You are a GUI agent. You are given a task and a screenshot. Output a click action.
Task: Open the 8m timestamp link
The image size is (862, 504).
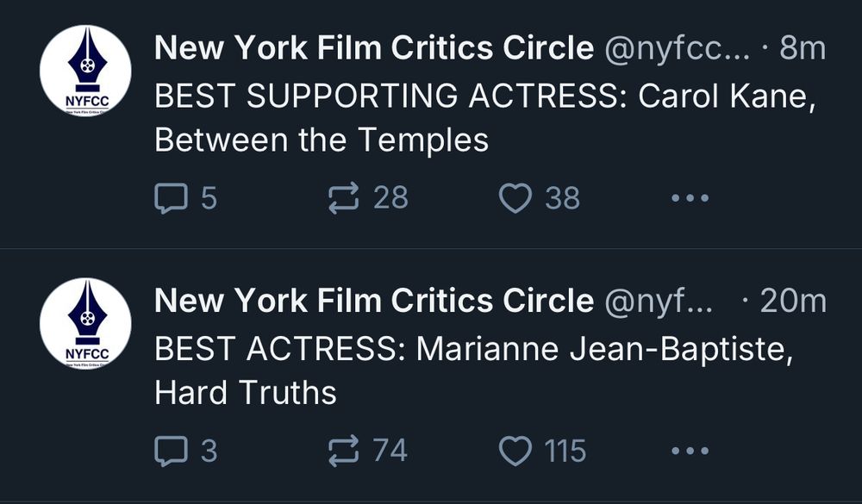802,49
